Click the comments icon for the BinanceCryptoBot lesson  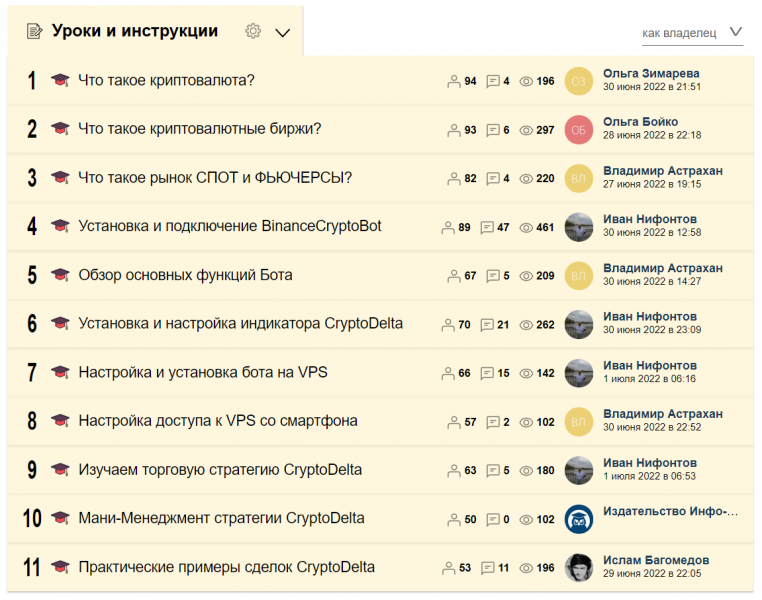pos(487,227)
